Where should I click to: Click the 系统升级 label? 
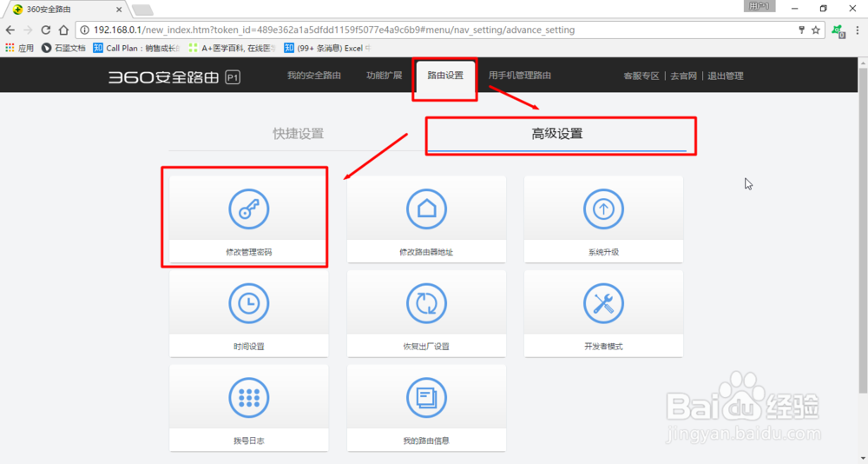point(603,252)
